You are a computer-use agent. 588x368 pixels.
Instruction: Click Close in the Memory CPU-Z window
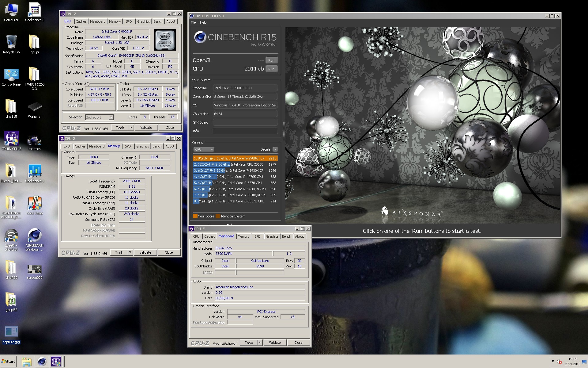click(x=169, y=252)
